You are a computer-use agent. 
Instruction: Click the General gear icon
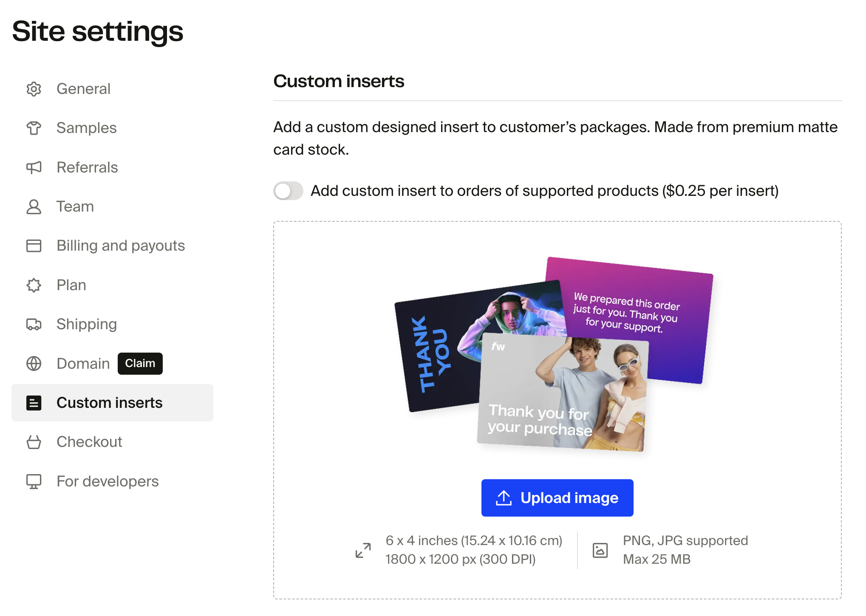(34, 89)
